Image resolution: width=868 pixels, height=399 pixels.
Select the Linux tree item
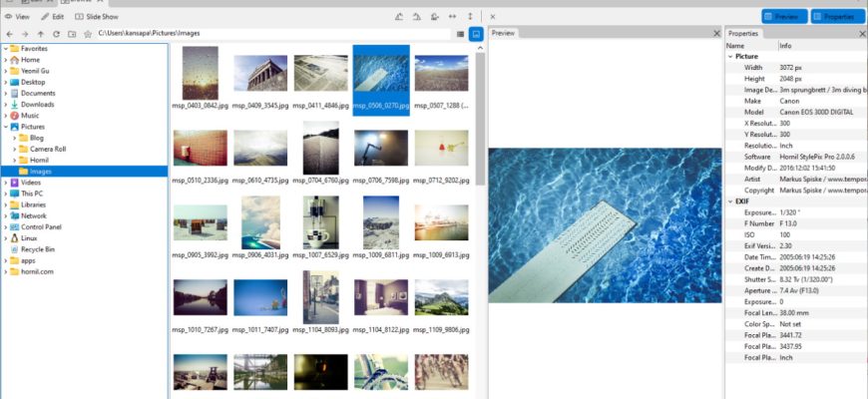(x=24, y=238)
